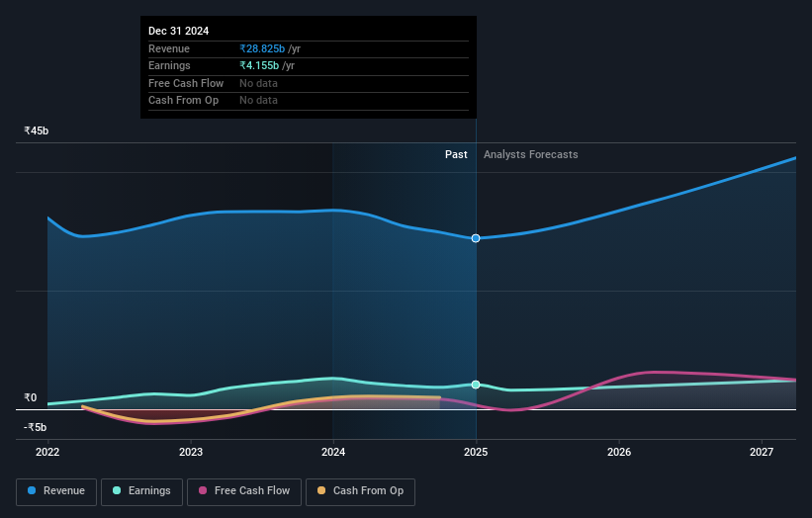The image size is (812, 518).
Task: Click the Earnings tooltip row label
Action: coord(169,65)
